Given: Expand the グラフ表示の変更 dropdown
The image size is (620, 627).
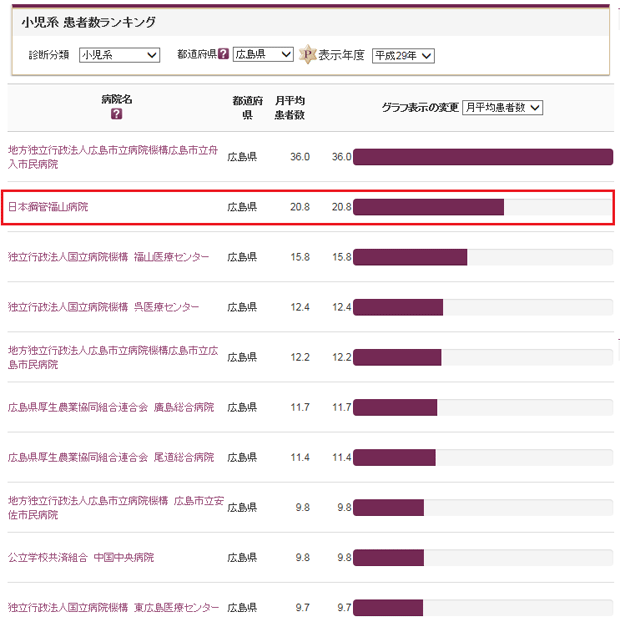Looking at the screenshot, I should pyautogui.click(x=502, y=107).
